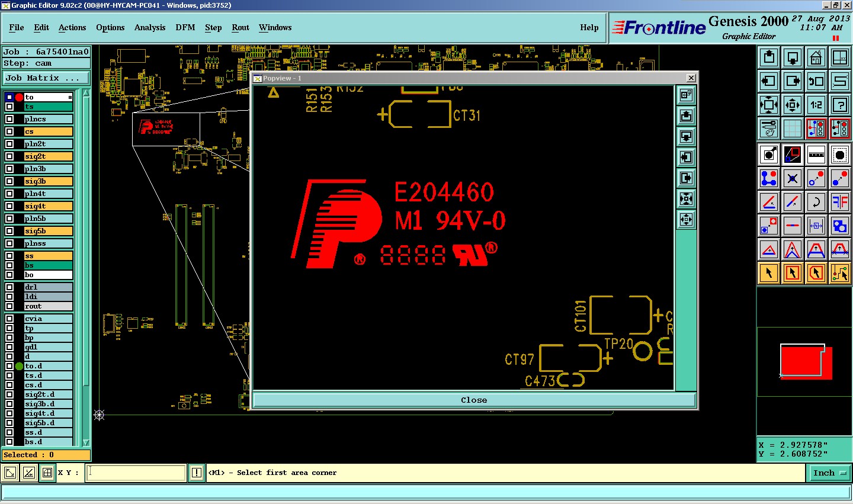The image size is (853, 504).
Task: Click the pan up arrow icon
Action: coord(769,58)
